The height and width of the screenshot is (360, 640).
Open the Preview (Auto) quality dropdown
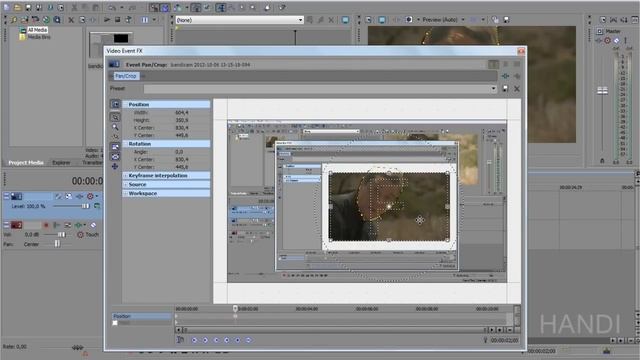click(x=462, y=20)
